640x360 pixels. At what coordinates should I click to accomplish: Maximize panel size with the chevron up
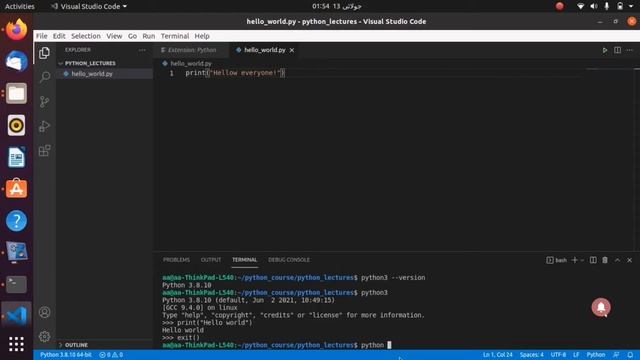coord(617,260)
